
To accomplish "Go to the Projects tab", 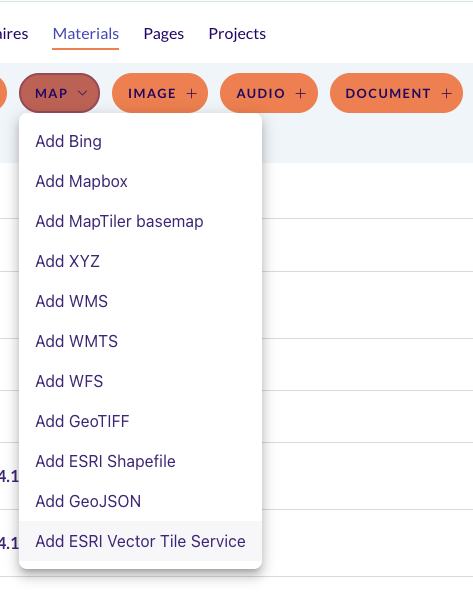I will pyautogui.click(x=237, y=34).
